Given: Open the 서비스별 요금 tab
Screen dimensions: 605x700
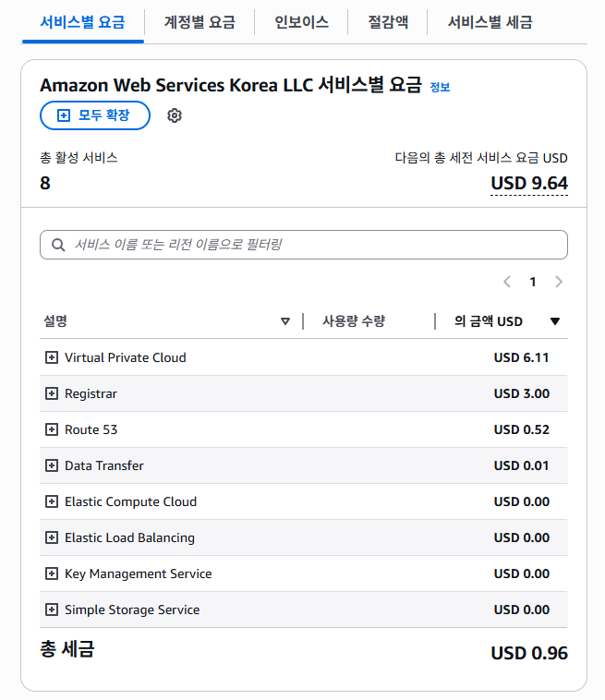Looking at the screenshot, I should coord(82,22).
